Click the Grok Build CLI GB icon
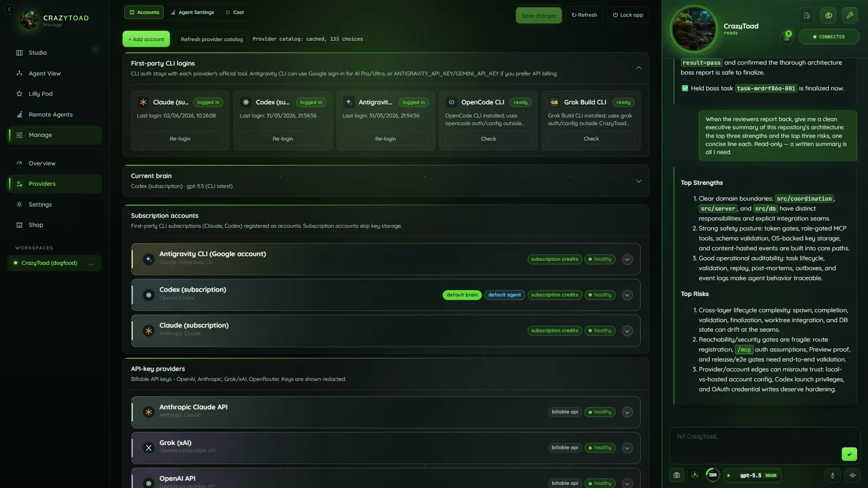This screenshot has width=868, height=488. (554, 102)
